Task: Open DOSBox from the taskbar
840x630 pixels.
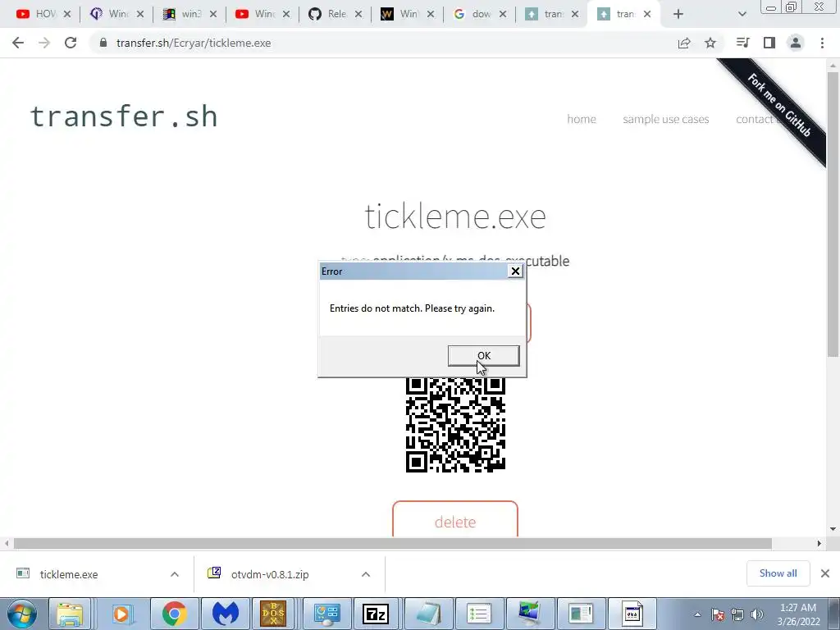Action: click(273, 614)
